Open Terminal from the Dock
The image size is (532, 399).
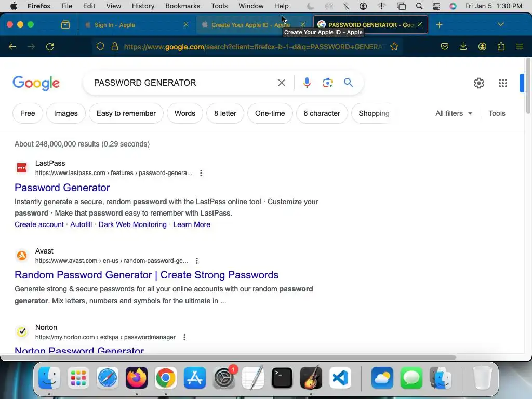[x=282, y=378]
